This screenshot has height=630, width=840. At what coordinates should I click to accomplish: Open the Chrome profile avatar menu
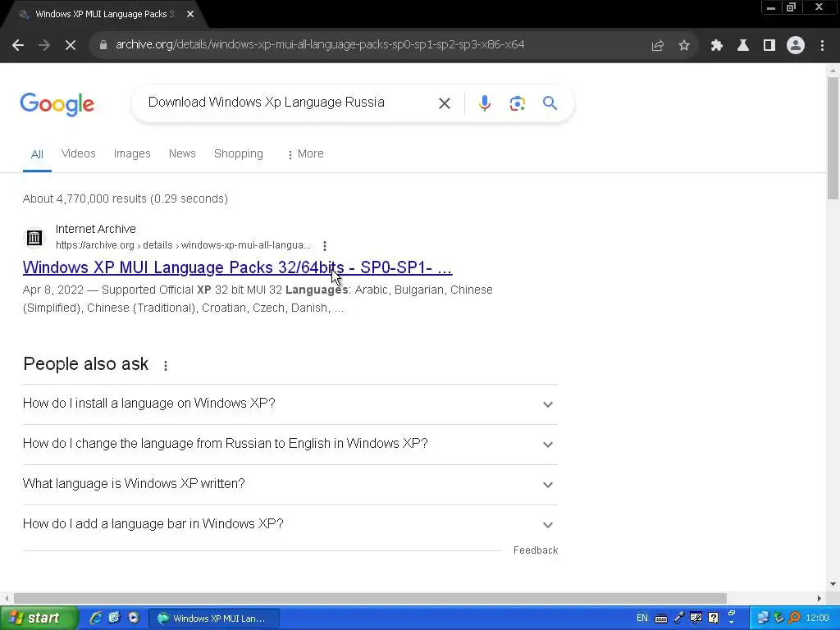tap(796, 46)
